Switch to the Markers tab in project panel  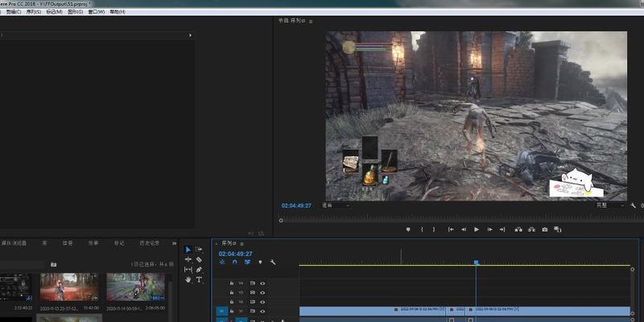(x=119, y=243)
